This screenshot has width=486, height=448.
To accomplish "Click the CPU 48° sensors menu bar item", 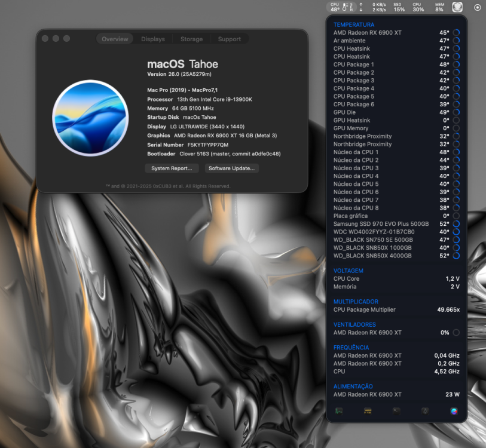I will 341,7.
